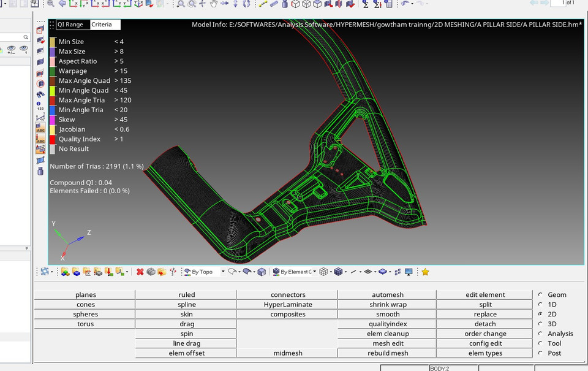Select the Post radio button

click(540, 353)
